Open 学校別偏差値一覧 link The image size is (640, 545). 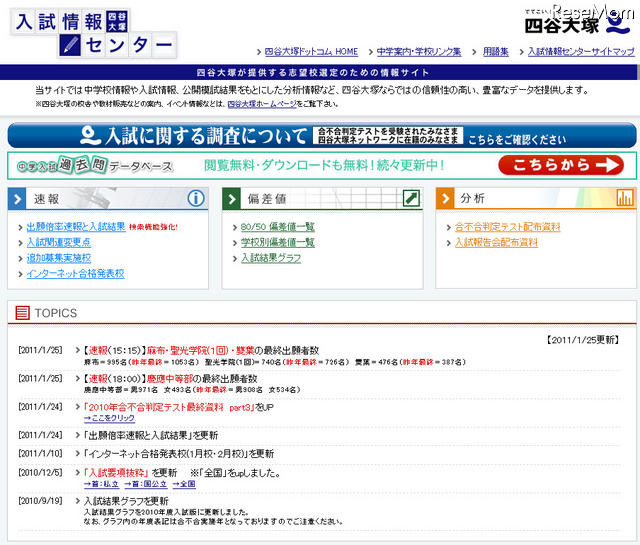(278, 242)
